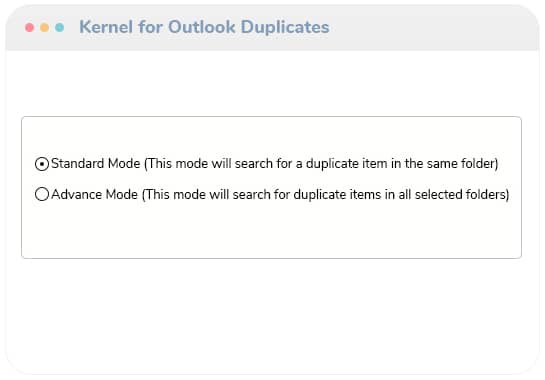The image size is (545, 380).
Task: Click the word "folder)" ending the Standard Mode line
Action: point(480,163)
